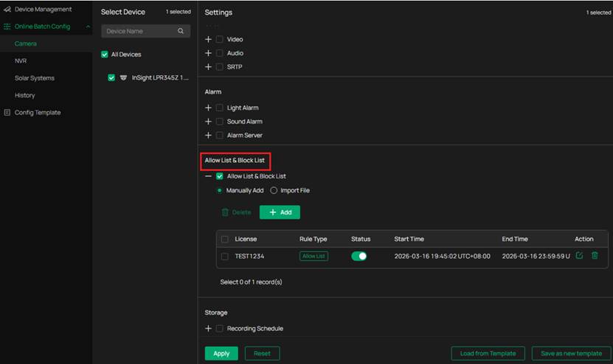This screenshot has width=613, height=364.
Task: Select the Import File radio option
Action: coord(274,190)
